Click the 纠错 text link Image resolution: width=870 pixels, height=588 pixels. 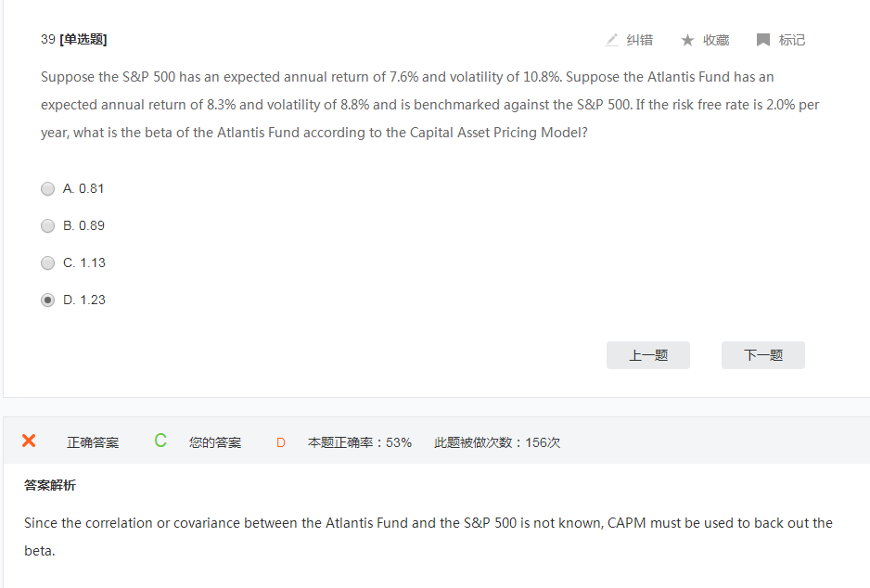point(639,40)
